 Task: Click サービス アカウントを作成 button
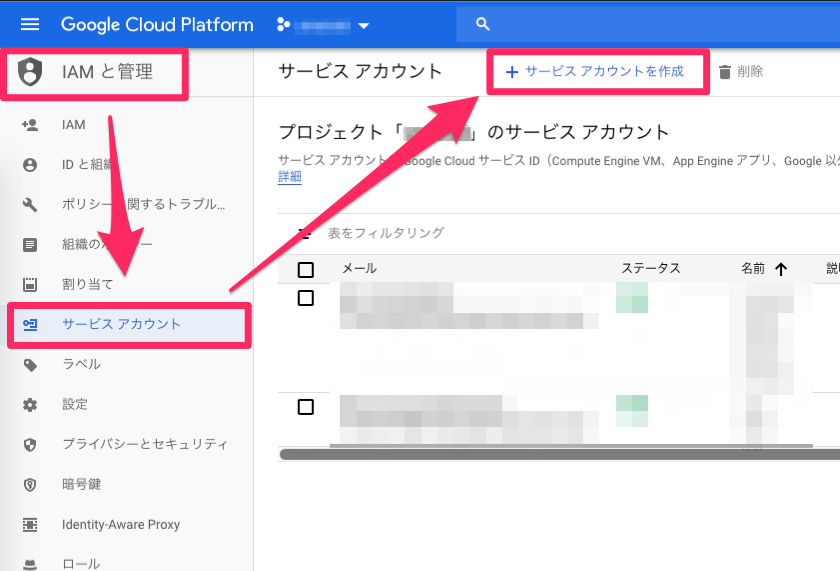point(595,71)
